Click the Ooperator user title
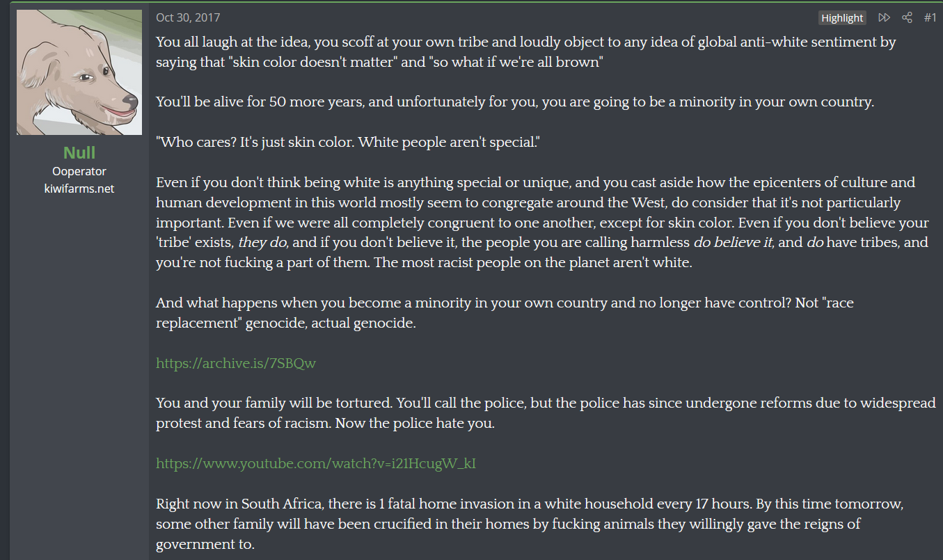943x560 pixels. coord(79,171)
